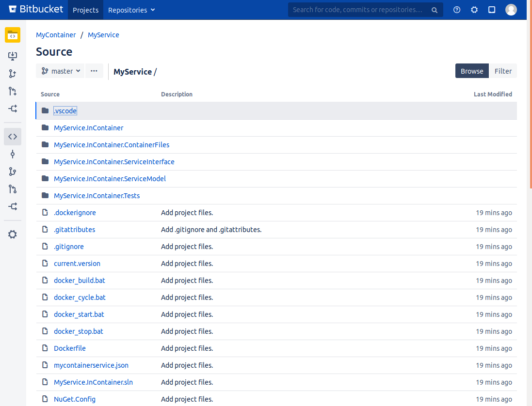Open MyService.InContainer.ContainerFiles folder
532x406 pixels.
tap(112, 145)
